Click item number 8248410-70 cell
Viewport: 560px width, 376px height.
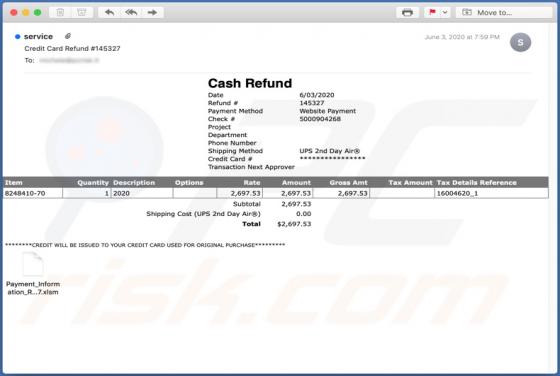33,193
